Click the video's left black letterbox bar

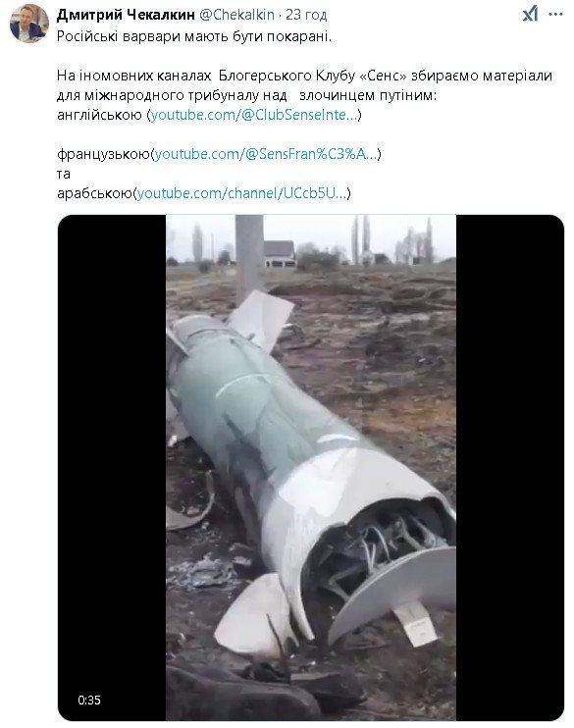(x=112, y=468)
